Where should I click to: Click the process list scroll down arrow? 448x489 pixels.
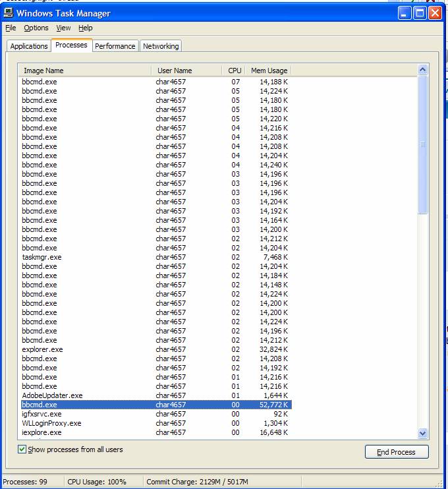point(423,433)
